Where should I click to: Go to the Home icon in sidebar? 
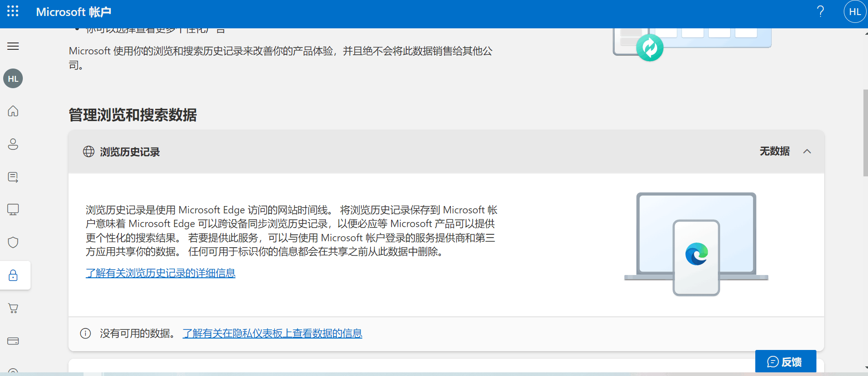pos(13,111)
